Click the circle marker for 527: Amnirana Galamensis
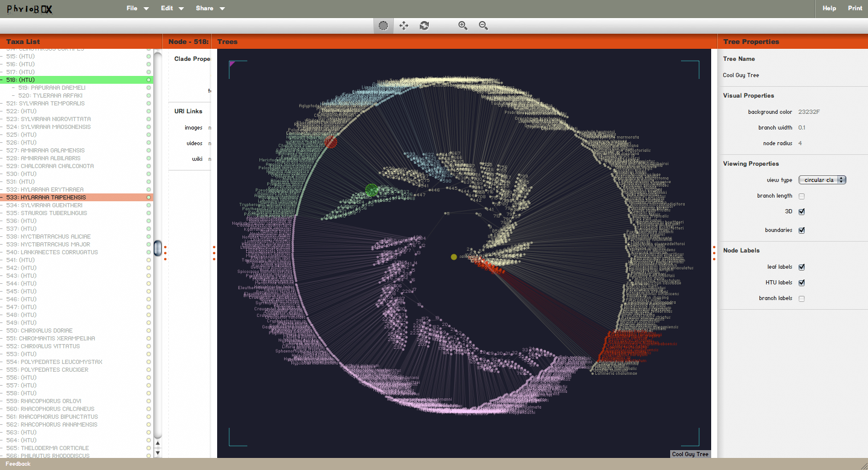The height and width of the screenshot is (470, 868). click(148, 151)
